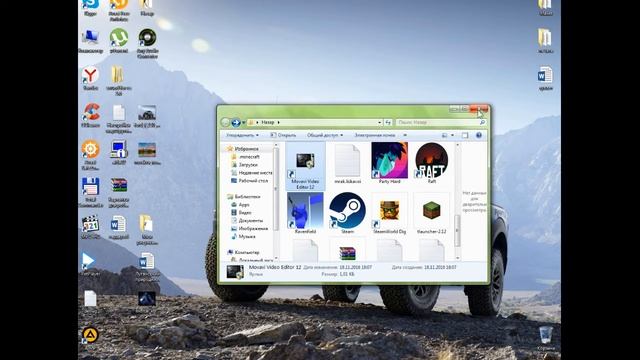The height and width of the screenshot is (360, 640).
Task: Open the view options dropdown arrow
Action: [x=452, y=135]
